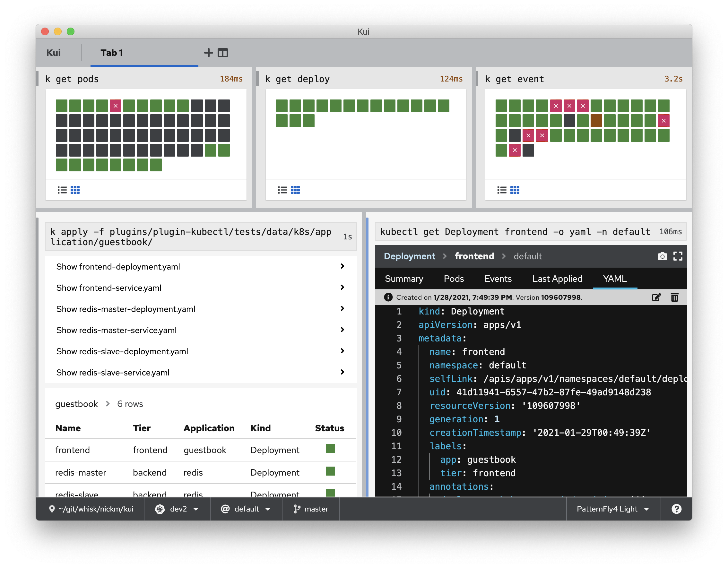Switch to the Events tab

coord(498,279)
